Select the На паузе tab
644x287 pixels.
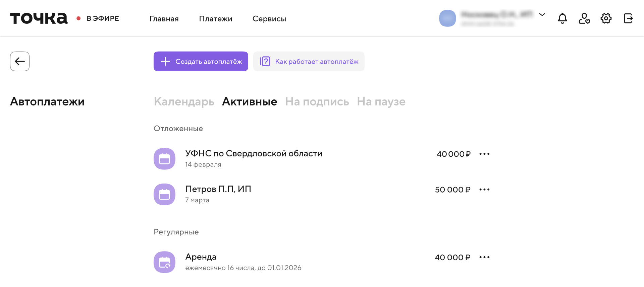(x=381, y=101)
